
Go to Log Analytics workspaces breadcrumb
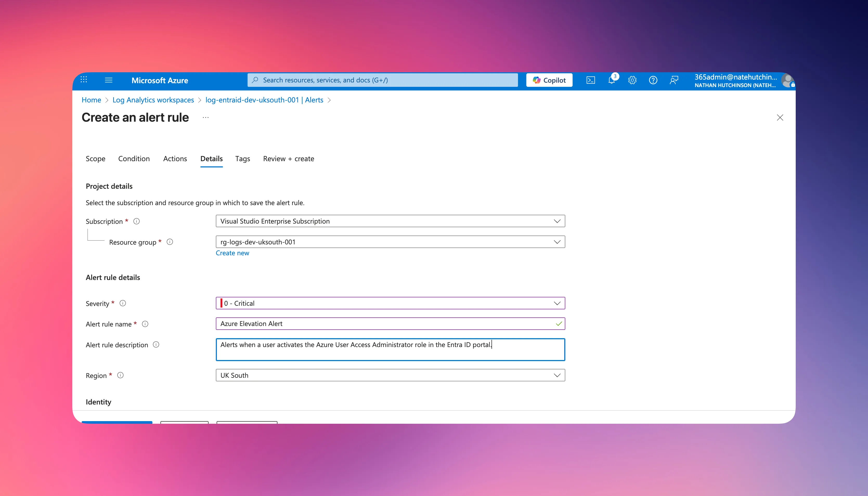point(153,100)
